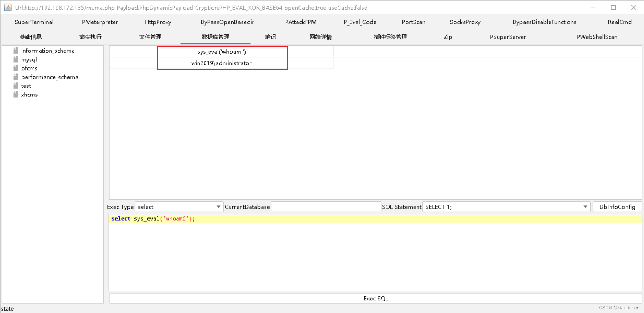
Task: Select the win2019\administrator result cell
Action: (x=222, y=63)
